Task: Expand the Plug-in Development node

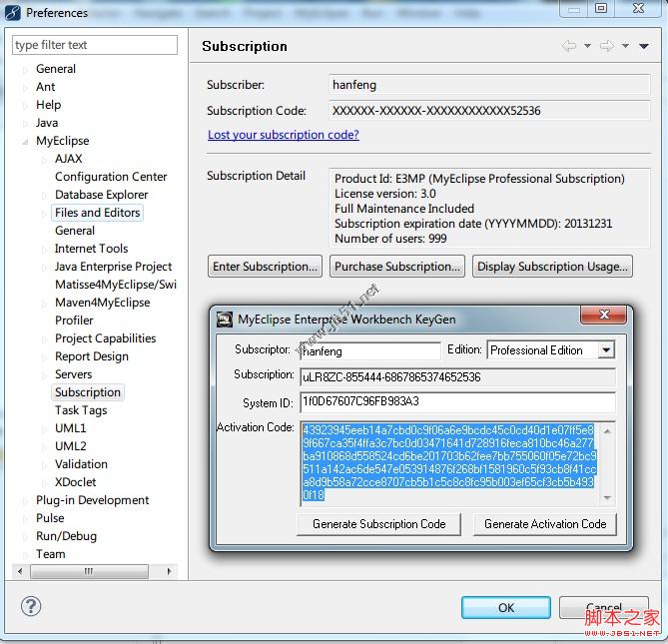Action: [x=25, y=500]
